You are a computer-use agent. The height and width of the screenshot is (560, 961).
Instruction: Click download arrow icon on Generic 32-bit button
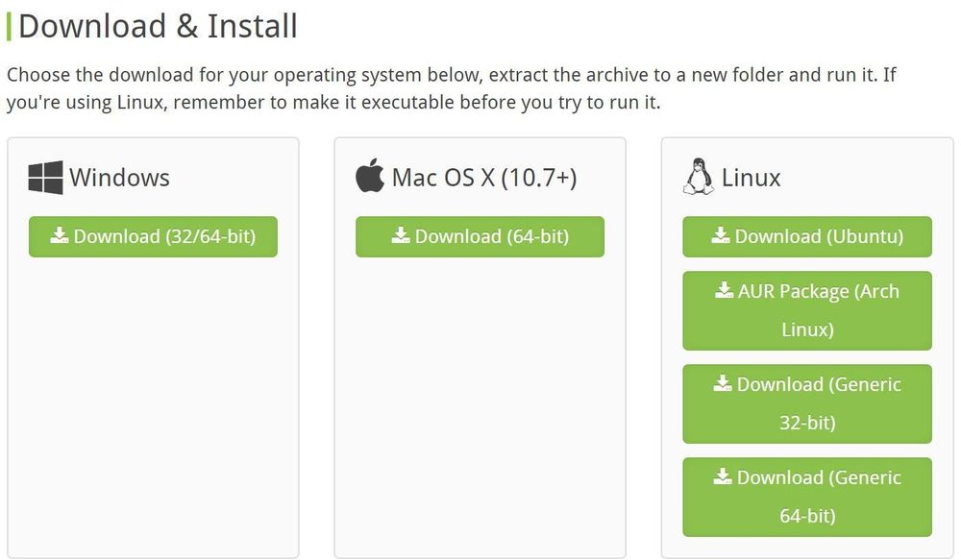point(723,383)
